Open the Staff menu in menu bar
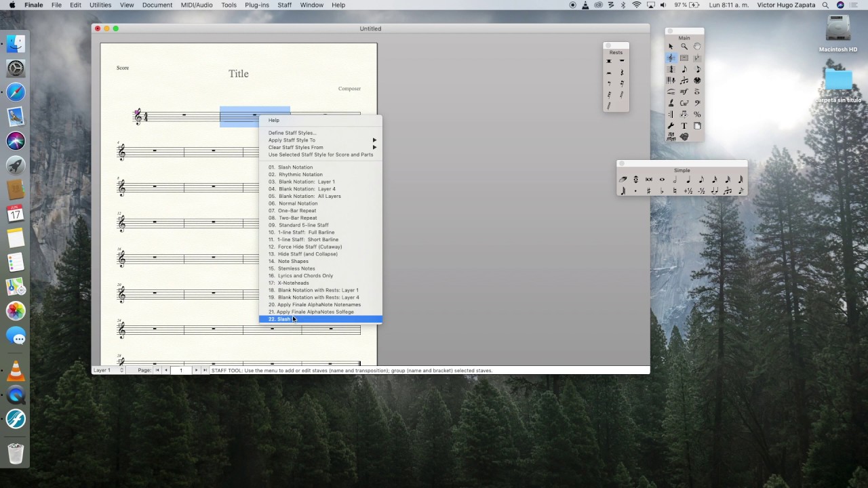This screenshot has height=488, width=868. click(x=285, y=5)
